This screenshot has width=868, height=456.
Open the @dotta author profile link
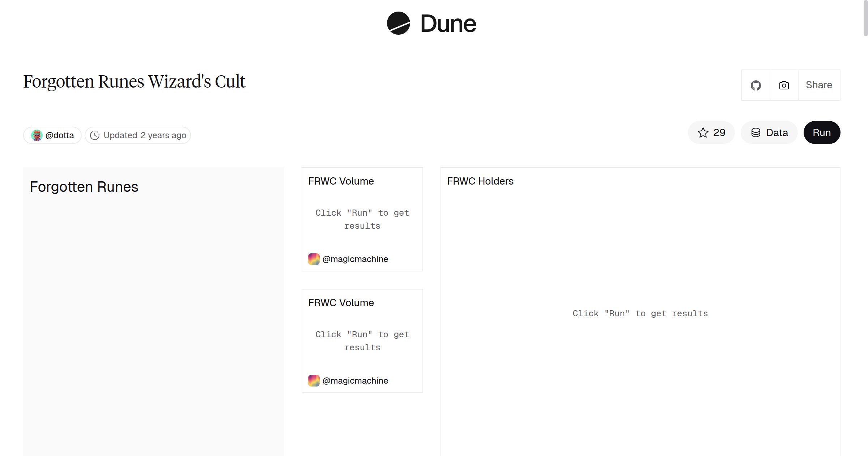[60, 135]
